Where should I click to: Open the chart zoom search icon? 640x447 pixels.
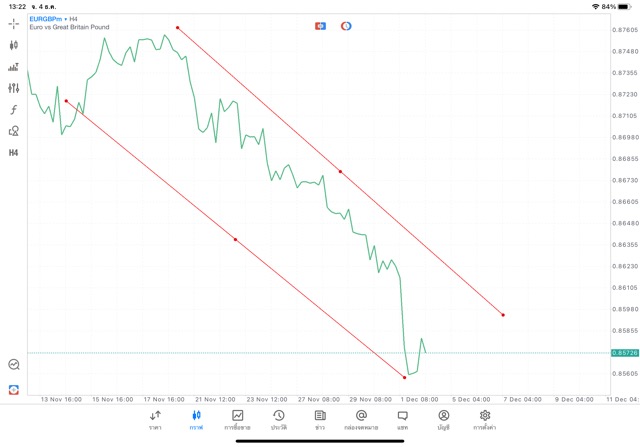coord(13,364)
